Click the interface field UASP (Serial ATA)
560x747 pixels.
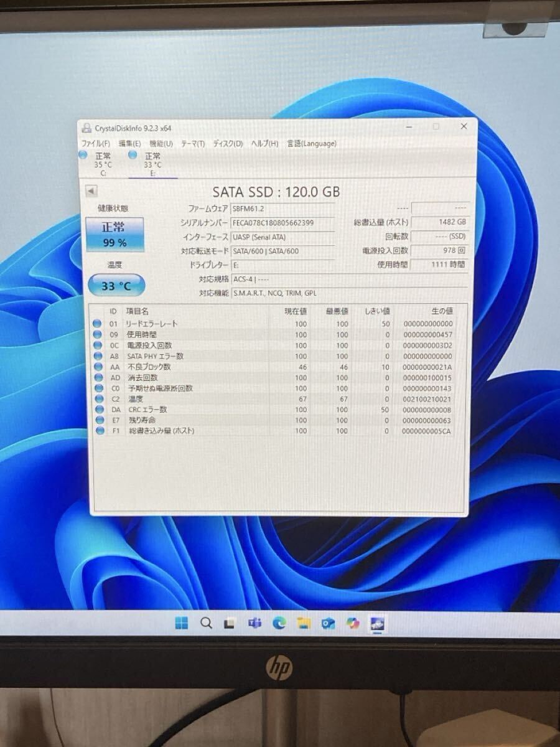click(283, 237)
